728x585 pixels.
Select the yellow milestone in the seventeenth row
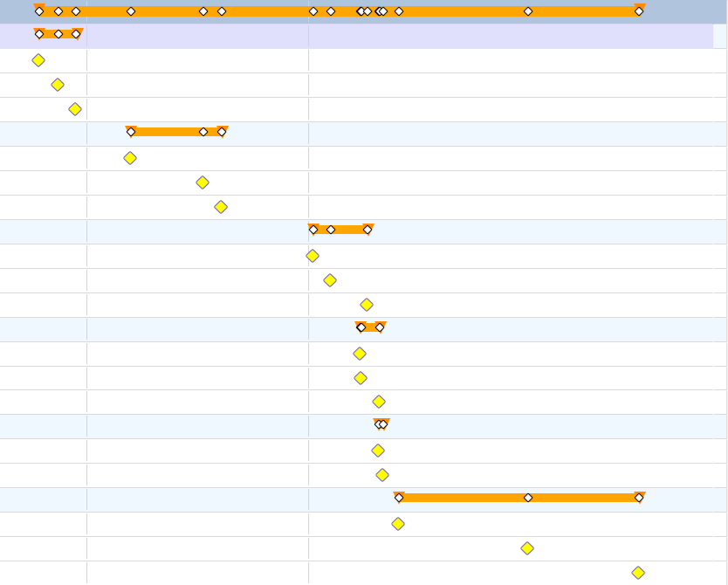coord(379,402)
